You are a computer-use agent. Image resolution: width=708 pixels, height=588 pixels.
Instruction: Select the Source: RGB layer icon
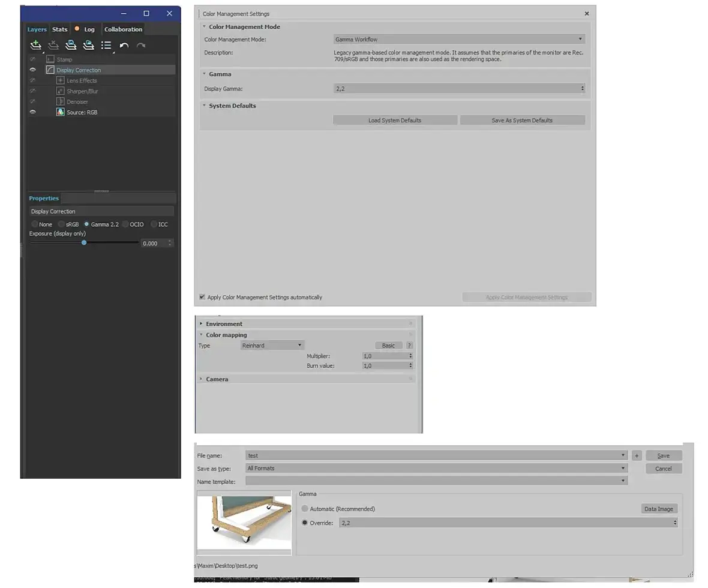(x=60, y=112)
